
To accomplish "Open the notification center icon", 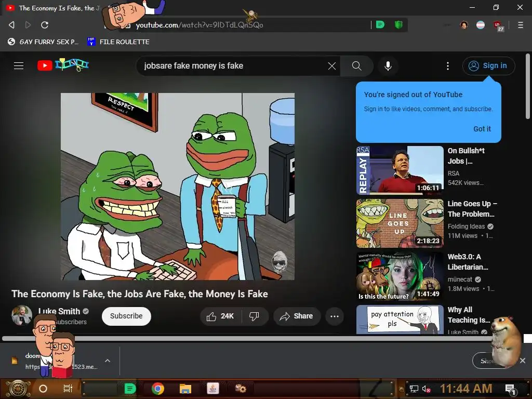I will pos(510,389).
